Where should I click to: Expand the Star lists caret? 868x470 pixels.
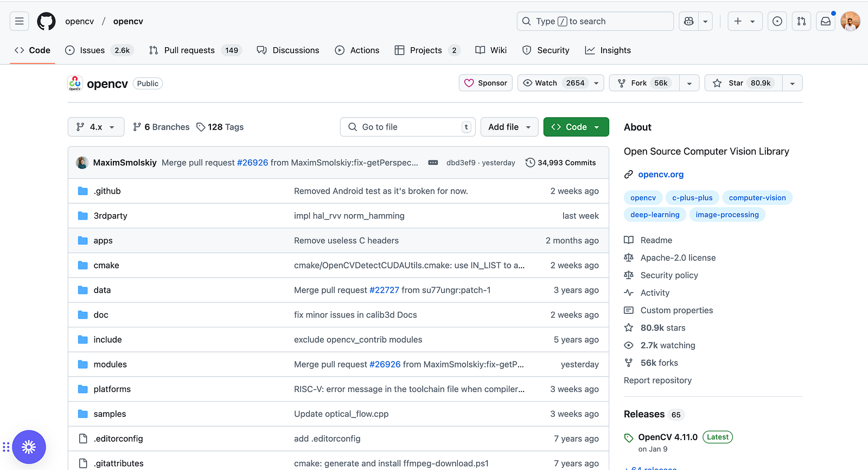point(793,83)
